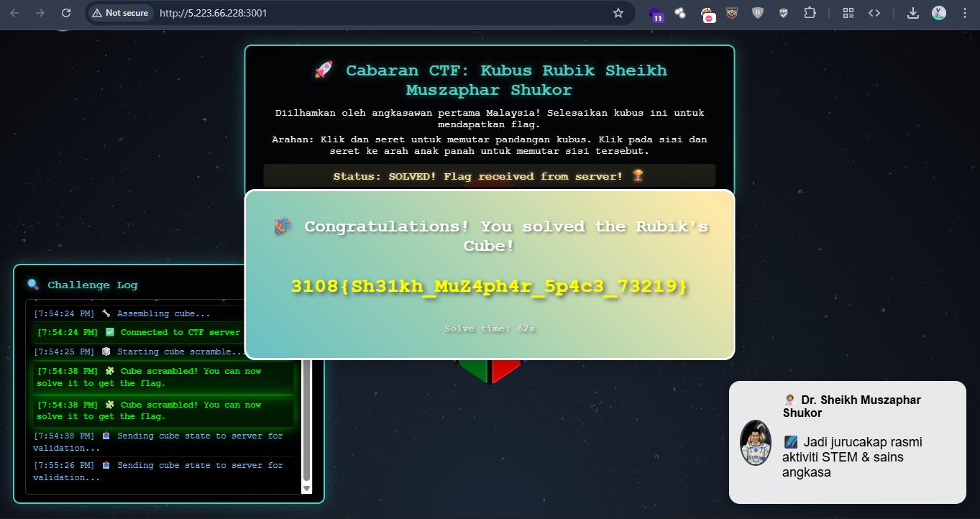Screen dimensions: 980x519
Task: Go back using the browser back arrow
Action: pos(14,13)
